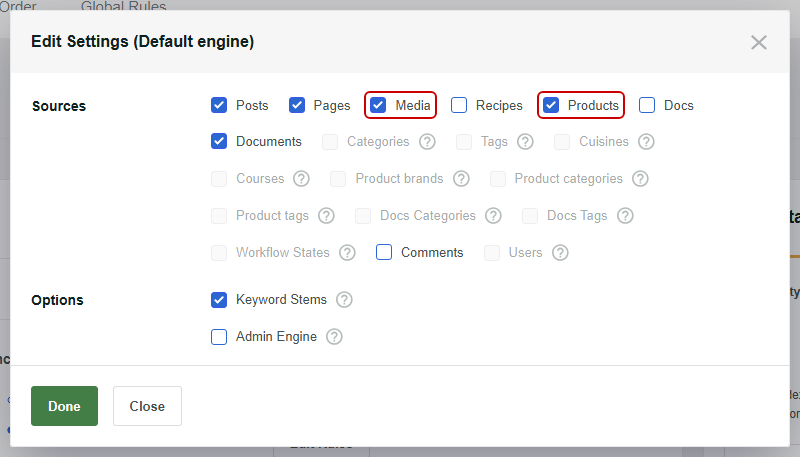
Task: Enable the Recipes source checkbox
Action: tap(459, 105)
